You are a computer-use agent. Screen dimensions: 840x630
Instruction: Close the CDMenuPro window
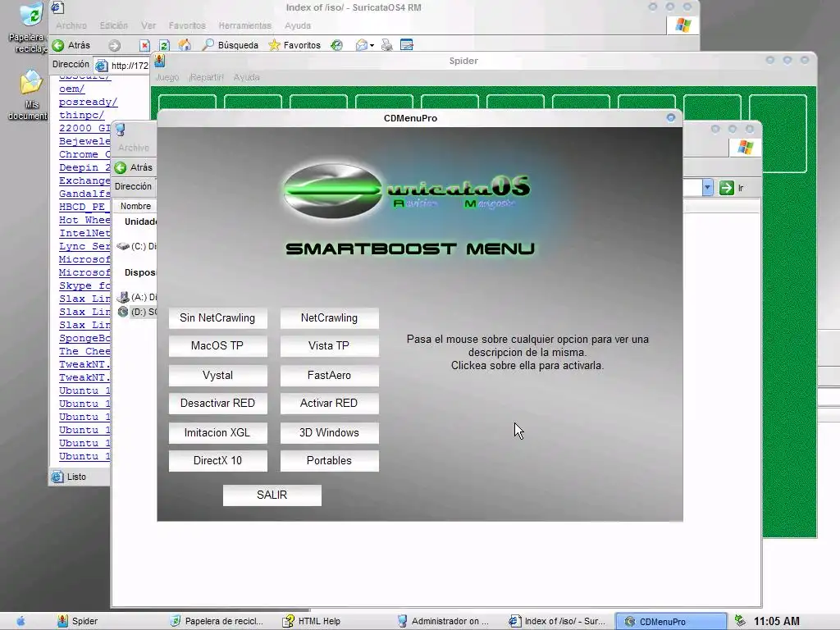click(x=671, y=117)
